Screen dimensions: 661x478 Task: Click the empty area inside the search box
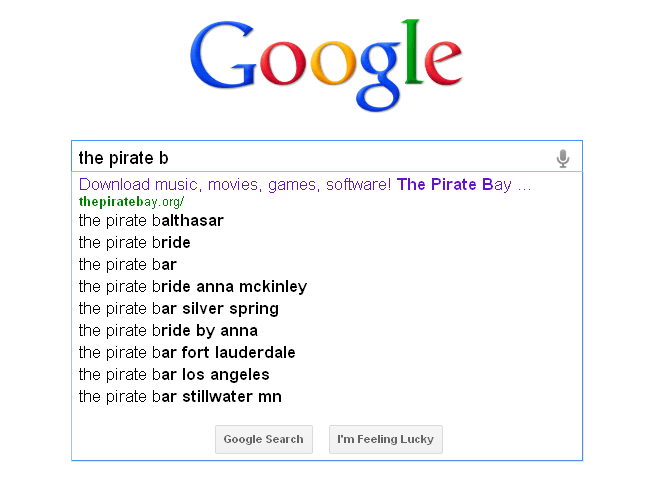pos(358,157)
